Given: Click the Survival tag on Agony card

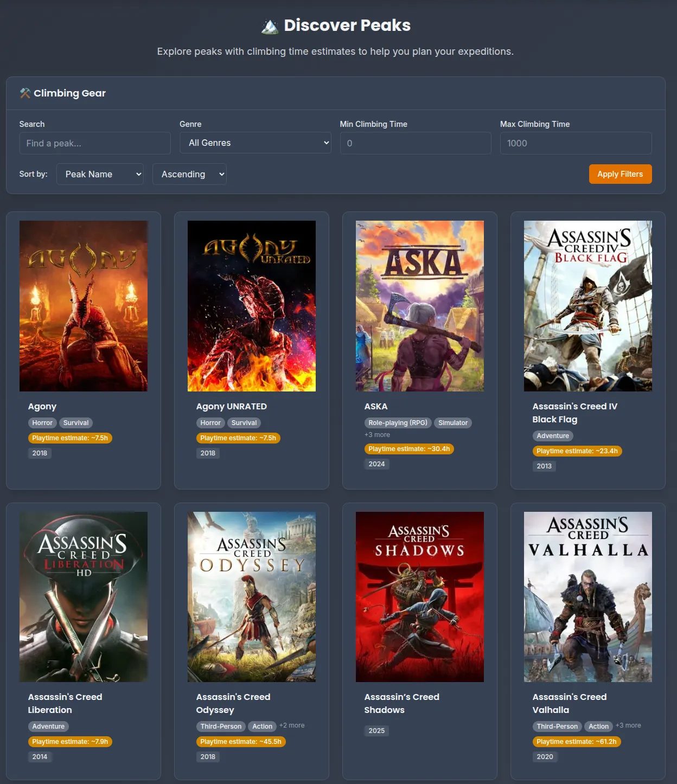Looking at the screenshot, I should 76,423.
